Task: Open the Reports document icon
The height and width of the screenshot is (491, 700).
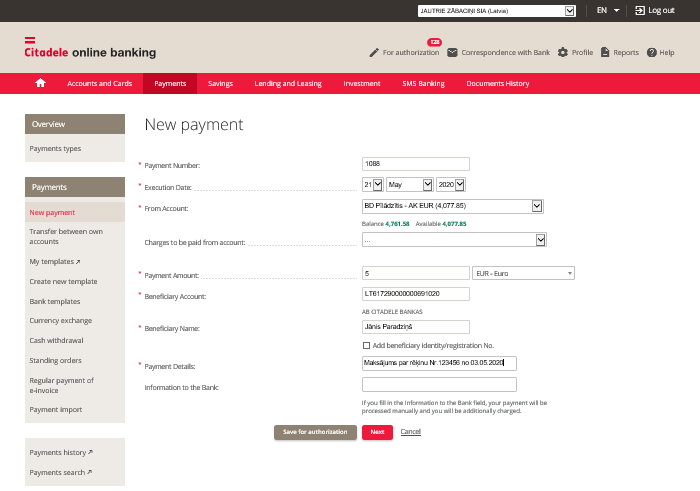Action: [x=605, y=52]
